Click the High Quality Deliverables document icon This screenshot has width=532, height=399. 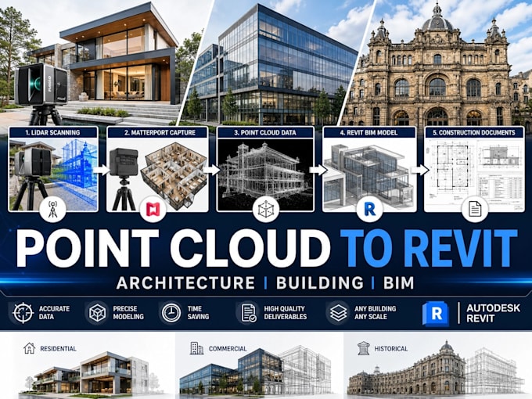click(x=248, y=312)
